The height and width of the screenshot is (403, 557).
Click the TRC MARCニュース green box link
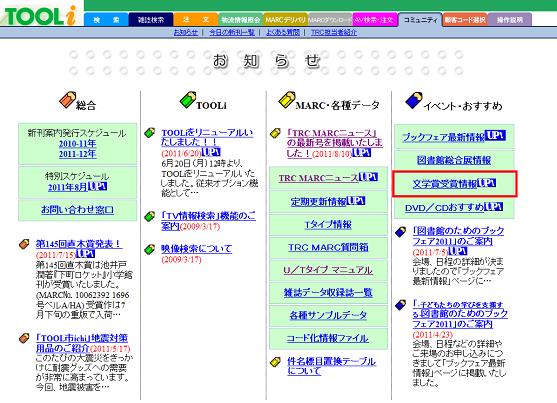click(319, 178)
